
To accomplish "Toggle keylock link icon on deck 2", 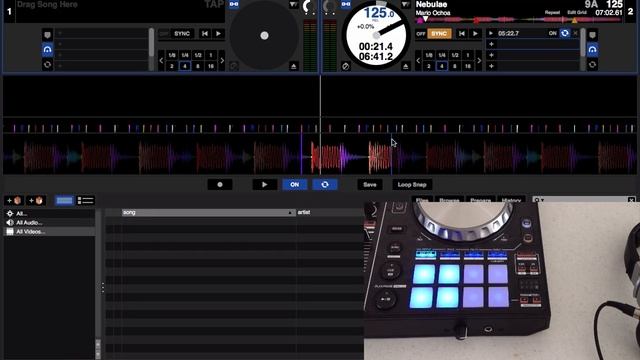I will pyautogui.click(x=346, y=4).
